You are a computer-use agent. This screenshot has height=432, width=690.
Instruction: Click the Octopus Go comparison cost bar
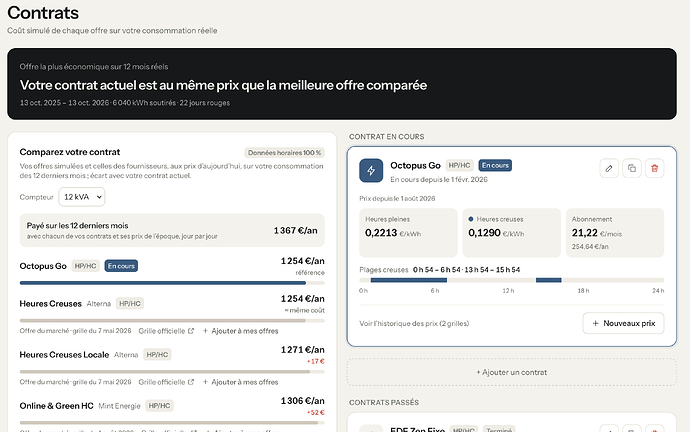[x=172, y=283]
